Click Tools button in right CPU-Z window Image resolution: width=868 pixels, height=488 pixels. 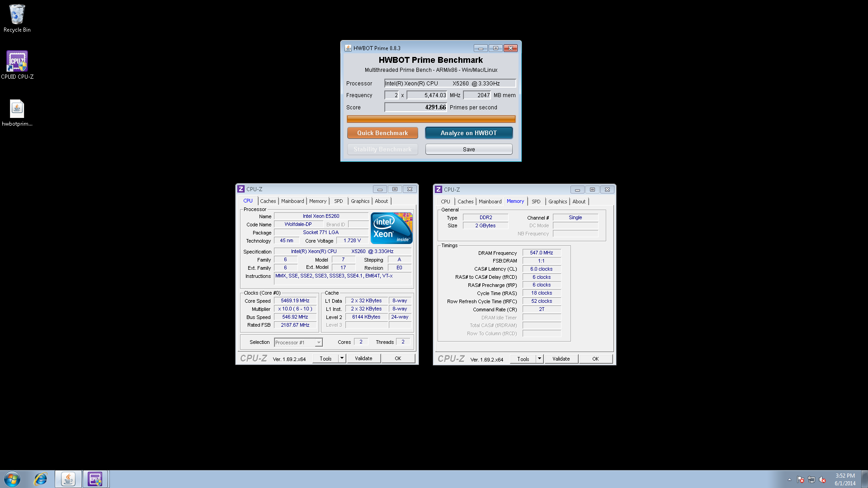(523, 359)
